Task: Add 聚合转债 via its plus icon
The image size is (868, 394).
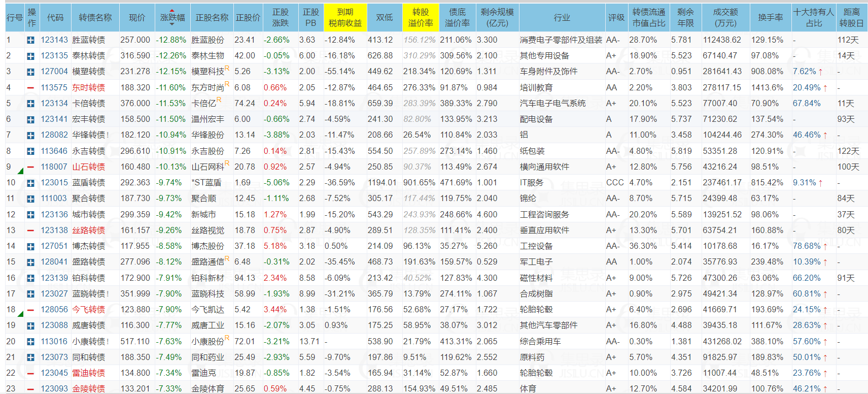Action: [x=31, y=199]
